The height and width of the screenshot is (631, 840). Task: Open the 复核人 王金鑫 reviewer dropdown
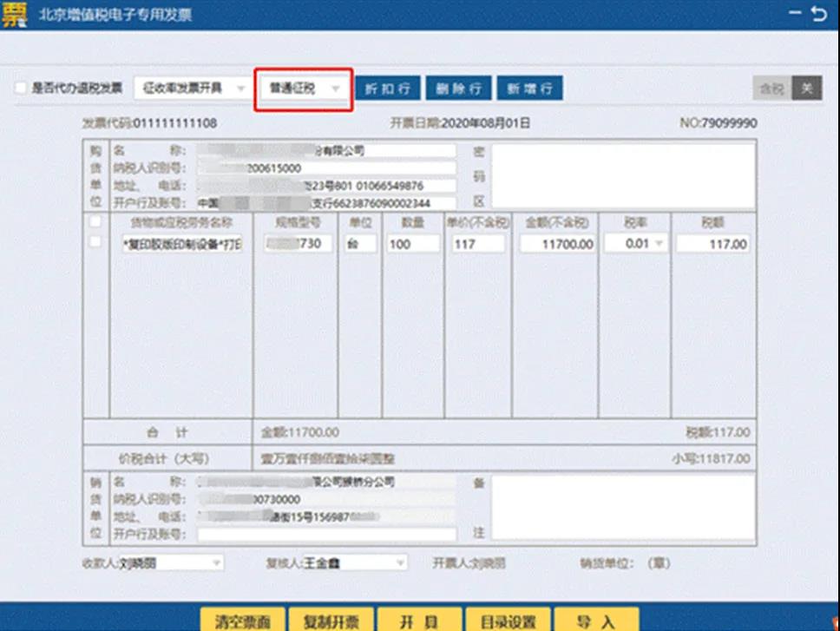point(400,562)
